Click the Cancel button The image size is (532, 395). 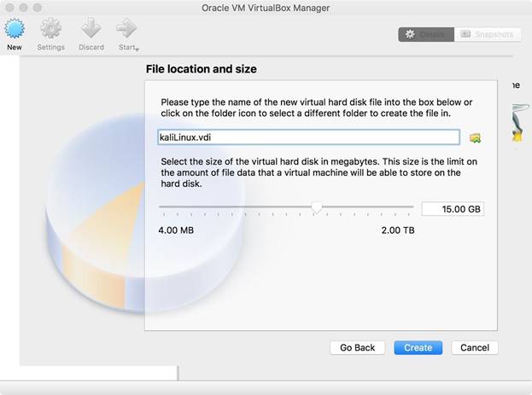pos(474,347)
